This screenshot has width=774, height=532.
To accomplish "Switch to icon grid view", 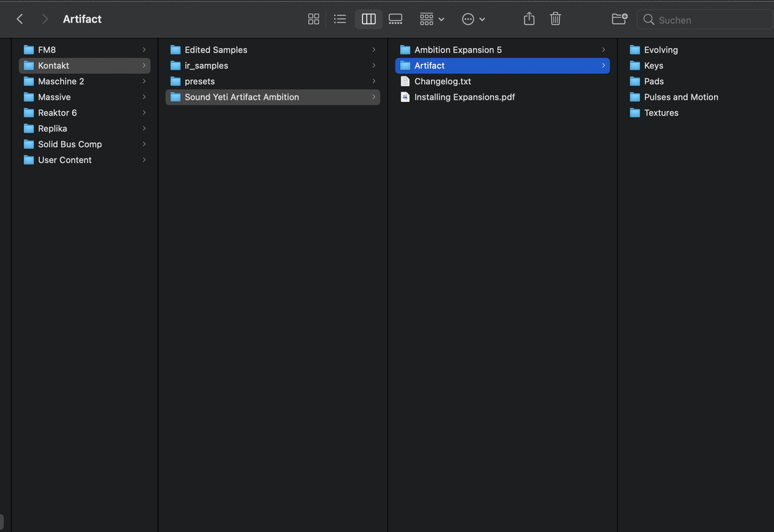I will (313, 19).
